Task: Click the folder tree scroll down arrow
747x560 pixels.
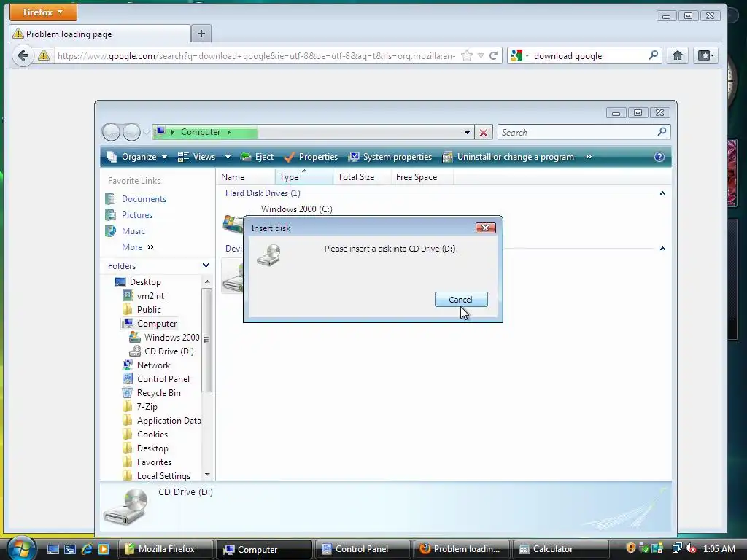Action: (x=206, y=474)
